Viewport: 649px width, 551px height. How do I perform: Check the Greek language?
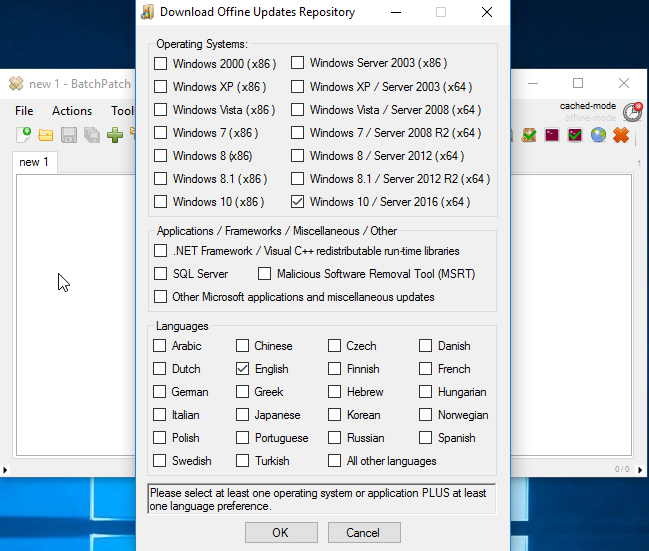coord(243,392)
